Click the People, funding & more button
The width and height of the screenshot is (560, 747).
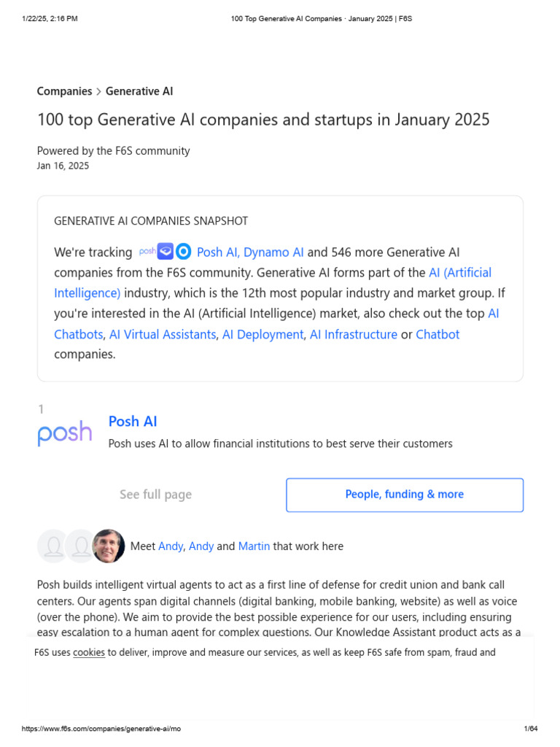tap(405, 495)
